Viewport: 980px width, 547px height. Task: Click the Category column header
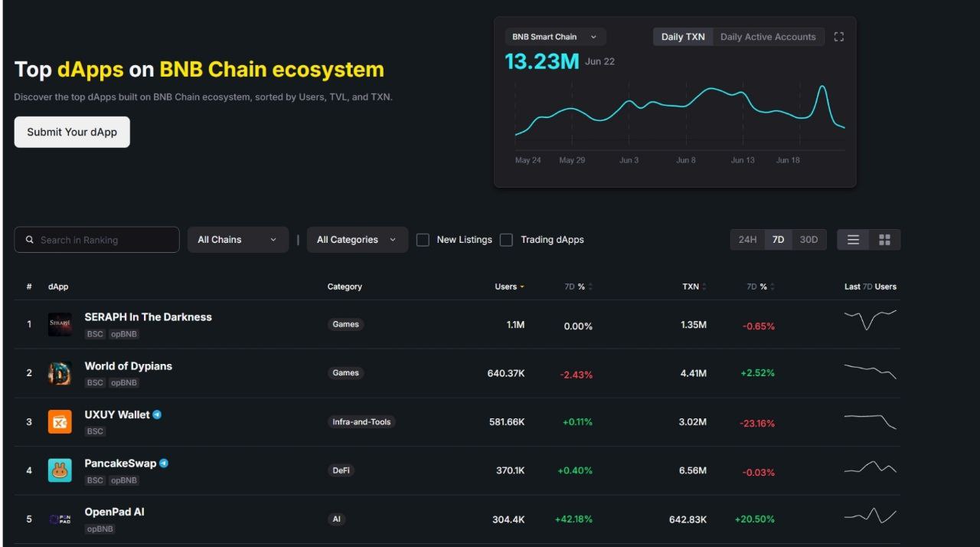tap(345, 287)
